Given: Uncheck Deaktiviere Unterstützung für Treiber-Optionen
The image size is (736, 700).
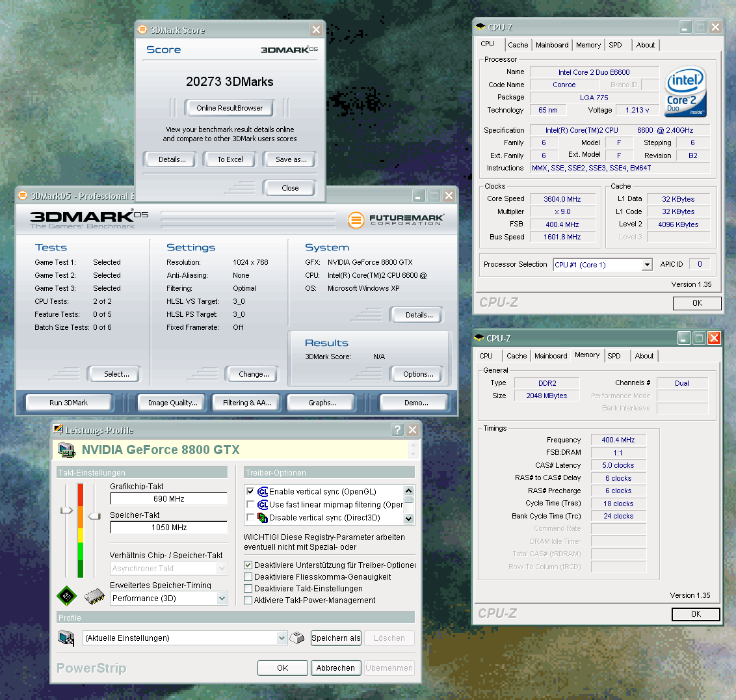Looking at the screenshot, I should [x=248, y=565].
